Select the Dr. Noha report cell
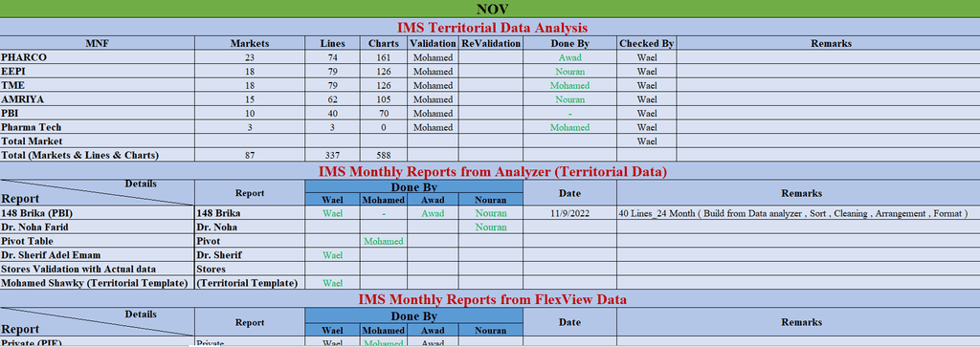Screen dimensions: 980x347 pos(250,227)
